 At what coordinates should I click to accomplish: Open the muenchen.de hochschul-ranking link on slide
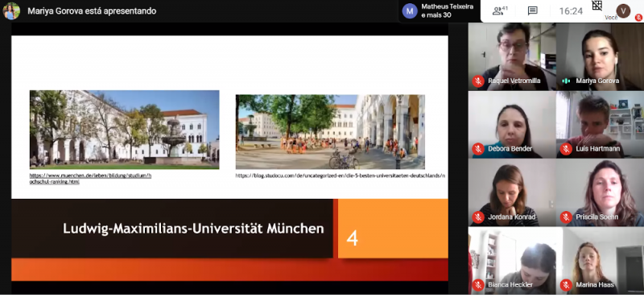[90, 178]
